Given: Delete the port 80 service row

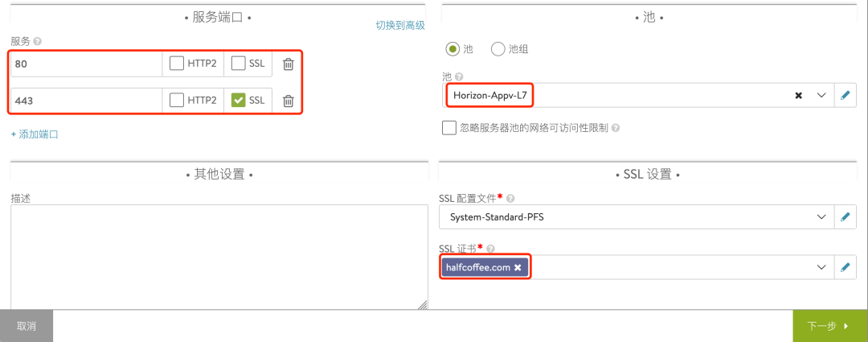Looking at the screenshot, I should point(288,64).
